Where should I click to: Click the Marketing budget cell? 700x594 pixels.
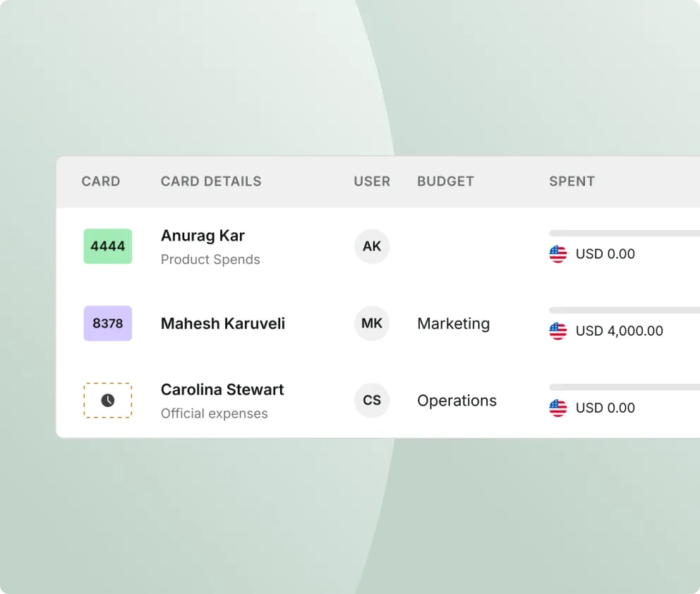[x=454, y=324]
